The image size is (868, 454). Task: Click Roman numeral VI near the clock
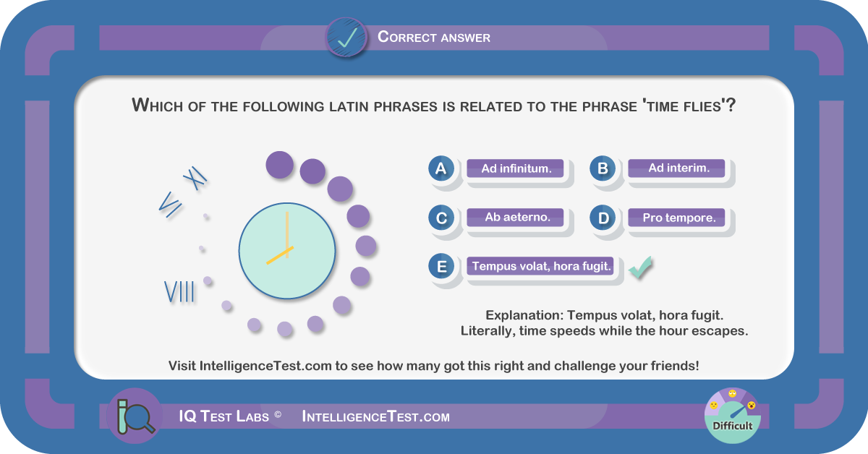[x=170, y=206]
